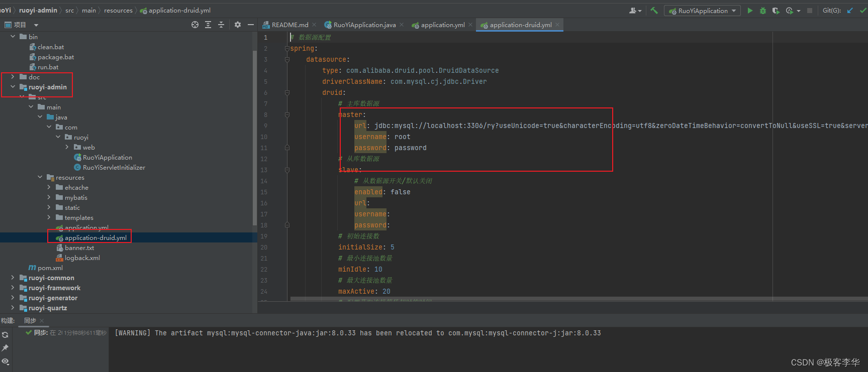The height and width of the screenshot is (372, 868).
Task: Open project panel settings via the gear icon
Action: tap(238, 25)
